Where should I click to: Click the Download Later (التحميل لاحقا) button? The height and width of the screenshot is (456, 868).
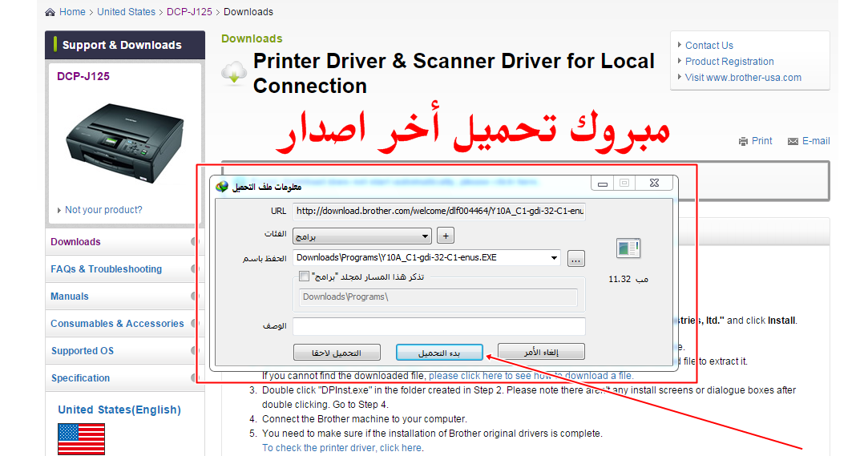pyautogui.click(x=337, y=353)
